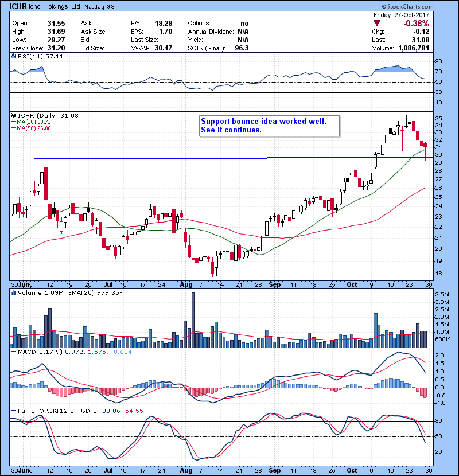Click the 35 label on the price axis
Image resolution: width=459 pixels, height=476 pixels.
pos(439,118)
